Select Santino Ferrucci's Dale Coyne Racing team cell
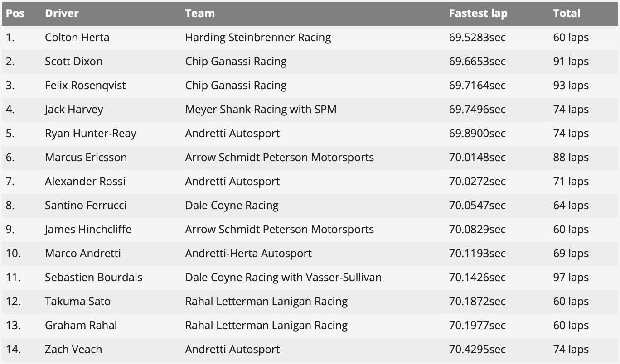 point(232,206)
